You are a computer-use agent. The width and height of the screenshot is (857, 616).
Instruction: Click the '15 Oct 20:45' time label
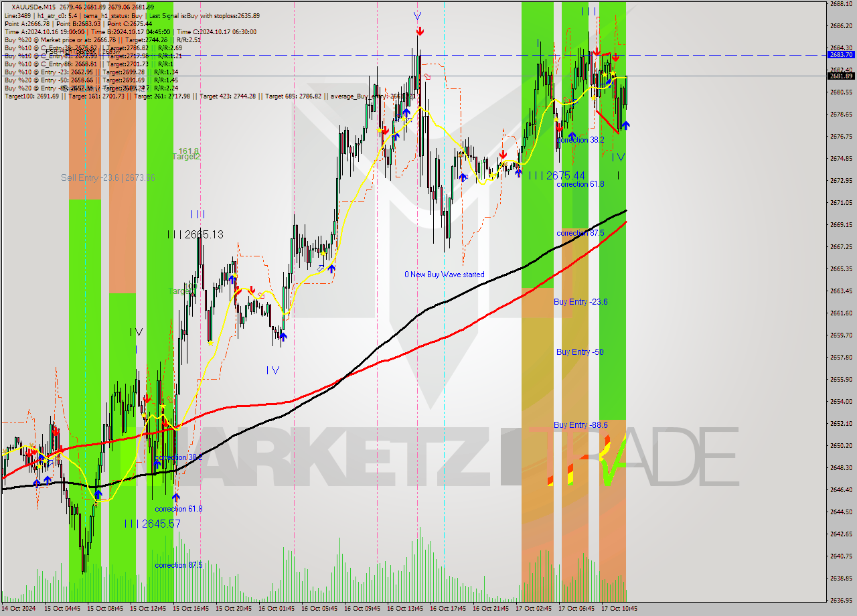[234, 609]
